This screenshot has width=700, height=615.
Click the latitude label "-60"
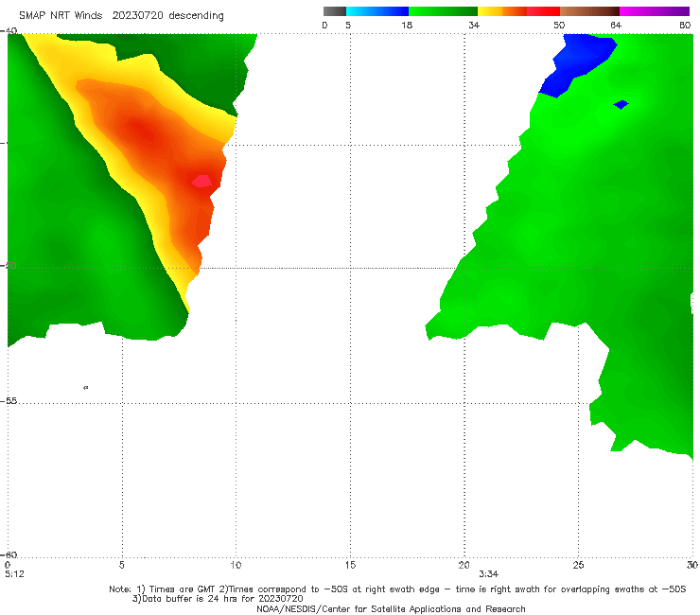[9, 554]
